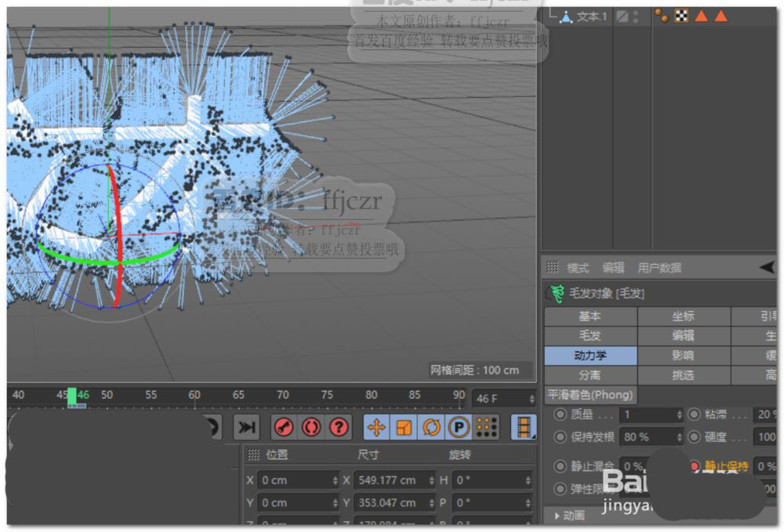This screenshot has width=784, height=532.
Task: Jump to the end of the animation
Action: pyautogui.click(x=246, y=428)
